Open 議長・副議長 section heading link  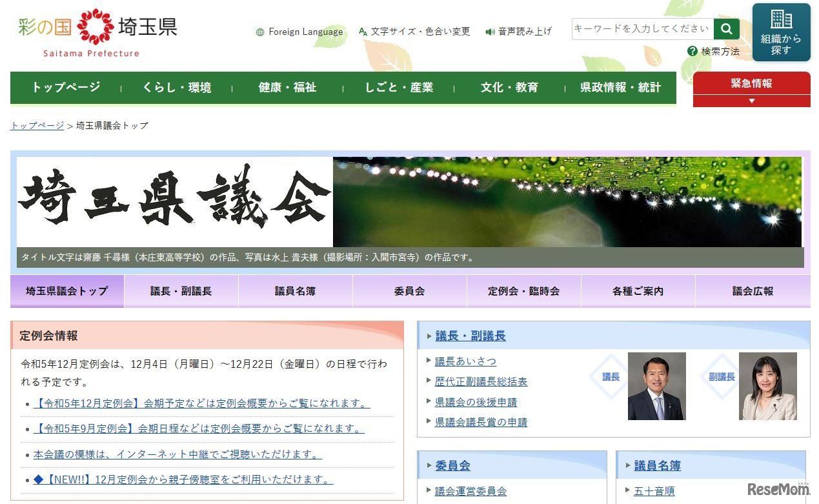click(470, 336)
